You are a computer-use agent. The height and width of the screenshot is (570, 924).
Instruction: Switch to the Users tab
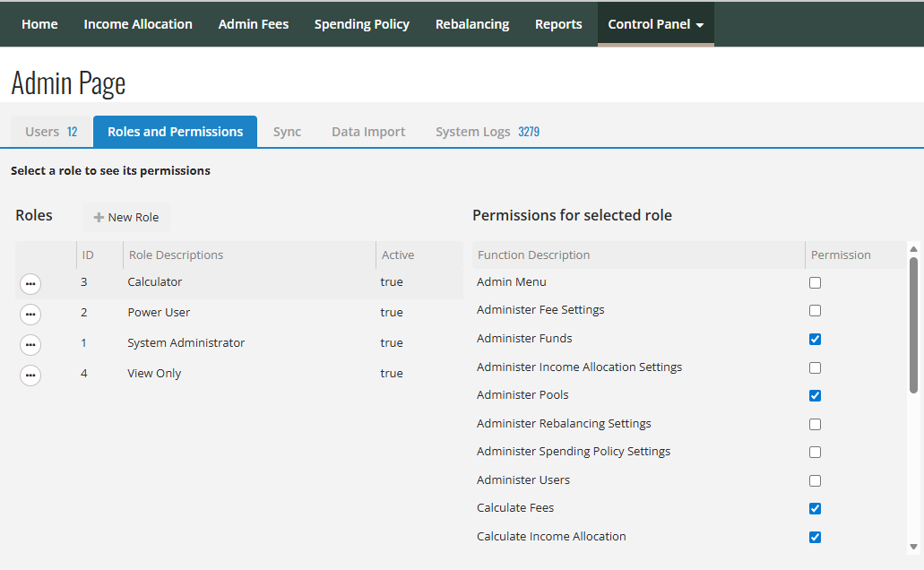[x=51, y=132]
